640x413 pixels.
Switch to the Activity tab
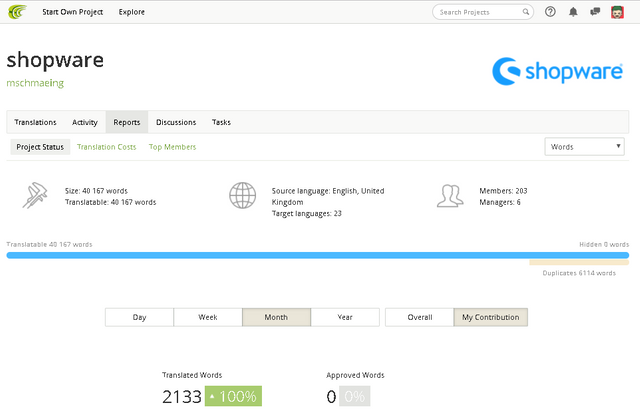coord(85,122)
